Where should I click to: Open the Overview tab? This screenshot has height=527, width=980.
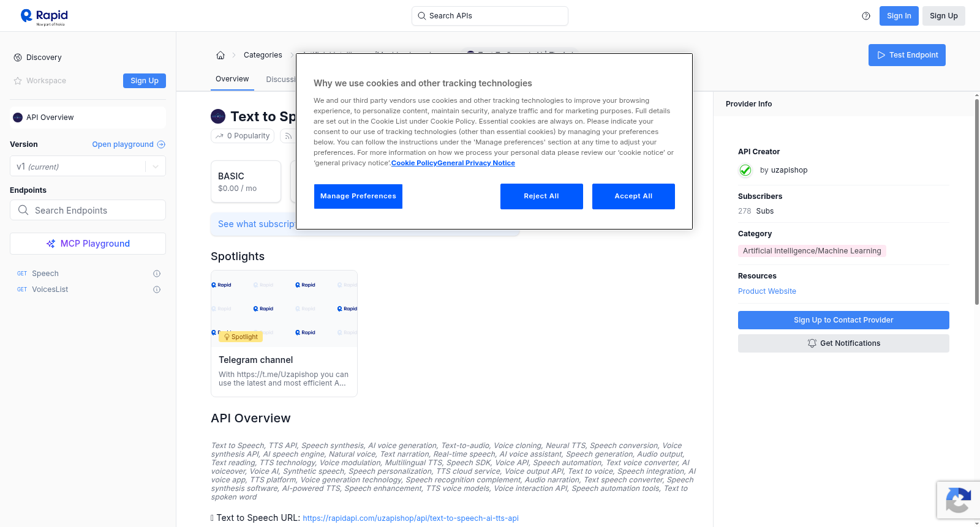(232, 79)
